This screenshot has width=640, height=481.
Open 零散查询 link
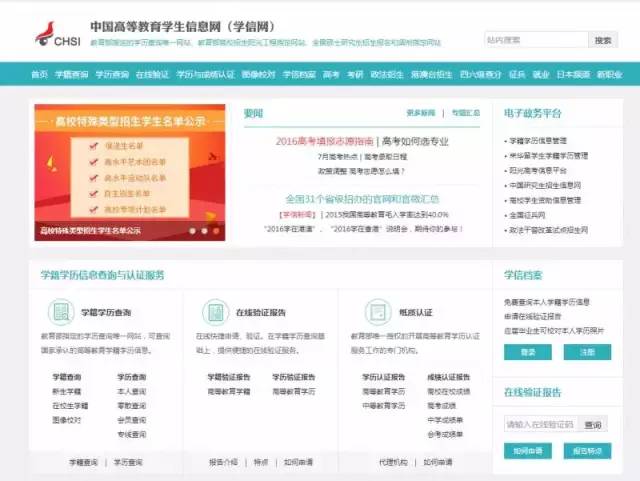[x=131, y=405]
